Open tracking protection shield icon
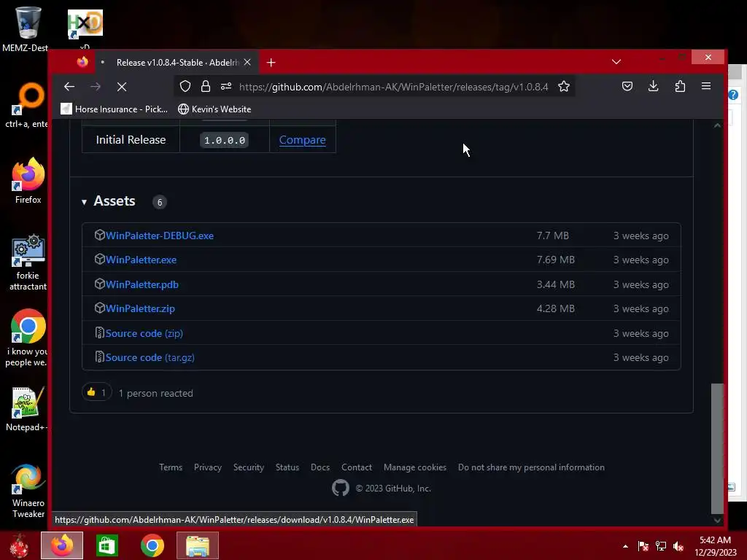Screen dimensions: 747x560 185,86
